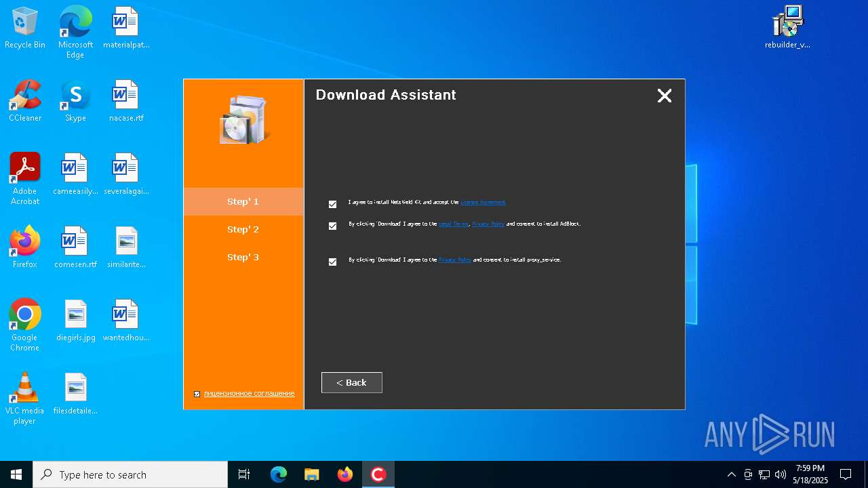
Task: Close the Download Assistant window
Action: [x=665, y=96]
